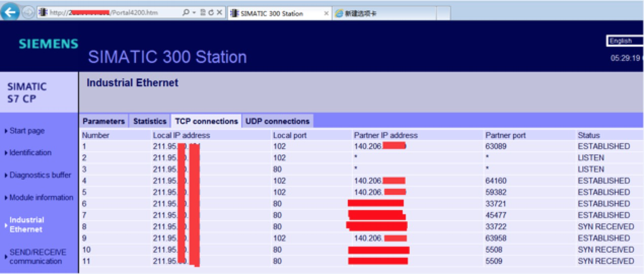Image resolution: width=644 pixels, height=274 pixels.
Task: Click the Number column header
Action: (x=96, y=135)
